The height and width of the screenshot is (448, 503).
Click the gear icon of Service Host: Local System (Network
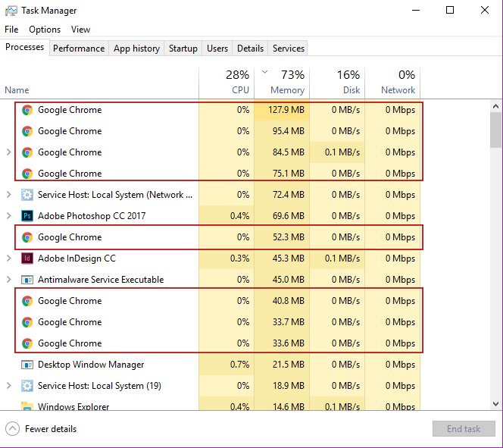(27, 195)
